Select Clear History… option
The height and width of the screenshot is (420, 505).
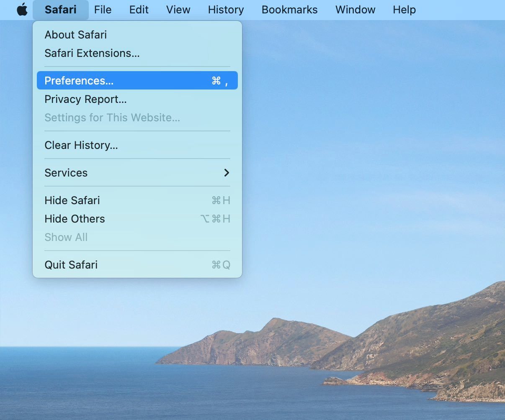pyautogui.click(x=137, y=145)
